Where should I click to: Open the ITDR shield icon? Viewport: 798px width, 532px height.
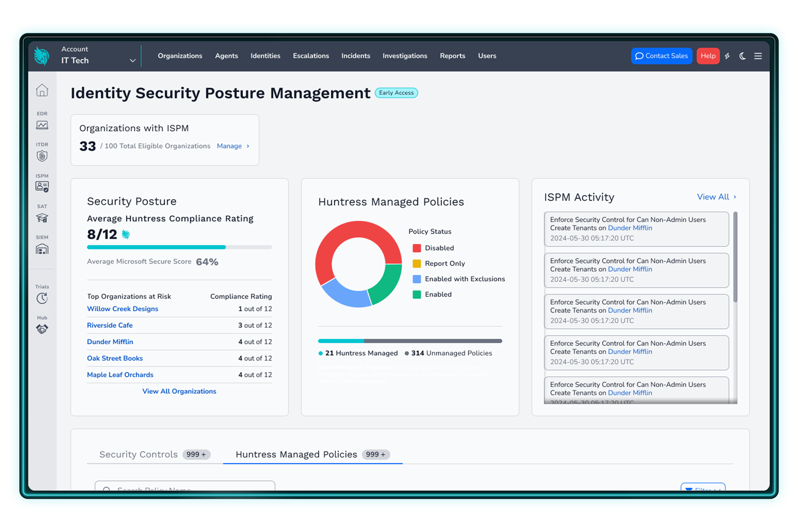42,156
